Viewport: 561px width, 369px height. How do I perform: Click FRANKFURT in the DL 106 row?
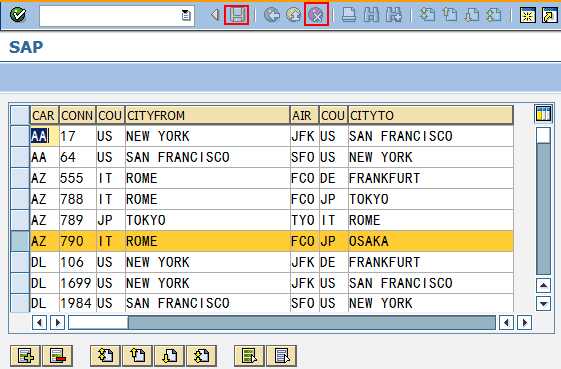point(430,262)
